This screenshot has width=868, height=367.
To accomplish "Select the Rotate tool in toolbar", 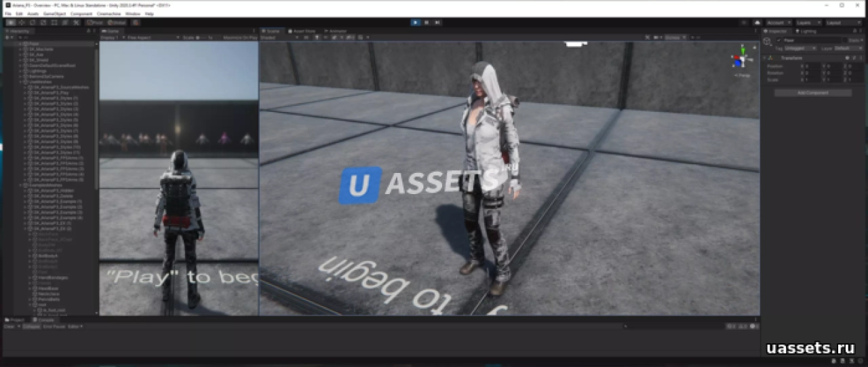I will coord(33,22).
